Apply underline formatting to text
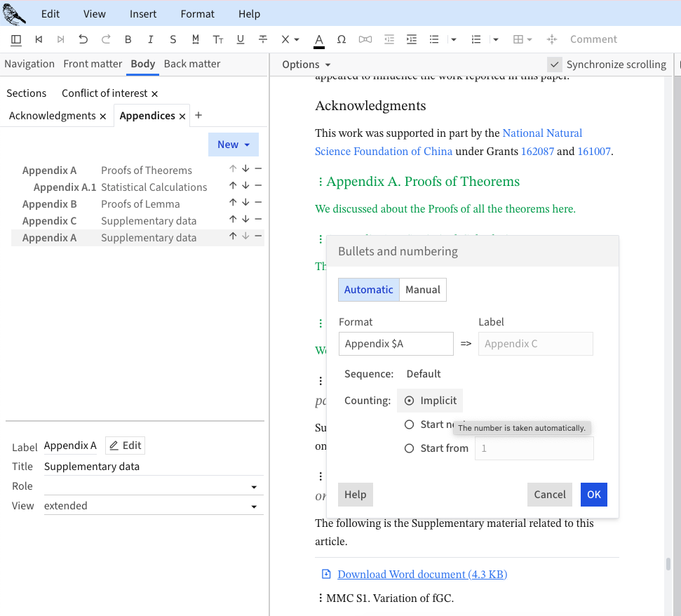The height and width of the screenshot is (616, 681). click(x=241, y=39)
